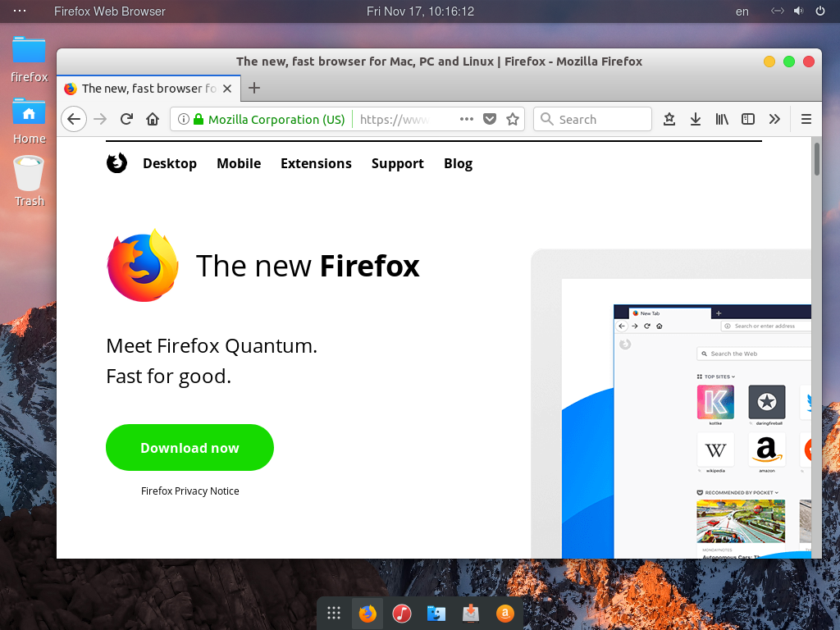The height and width of the screenshot is (630, 840).
Task: Select the Home folder on desktop
Action: 29,121
